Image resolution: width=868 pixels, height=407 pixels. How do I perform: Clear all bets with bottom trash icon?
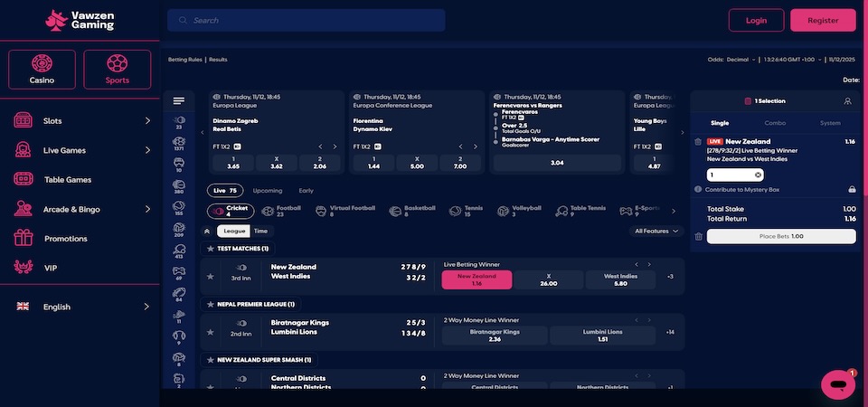tap(699, 236)
